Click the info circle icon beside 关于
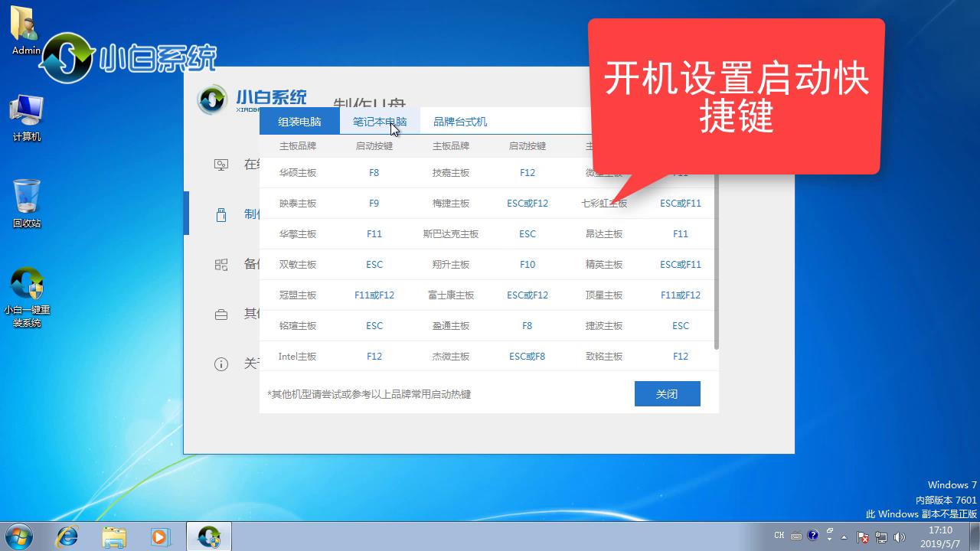 [221, 364]
